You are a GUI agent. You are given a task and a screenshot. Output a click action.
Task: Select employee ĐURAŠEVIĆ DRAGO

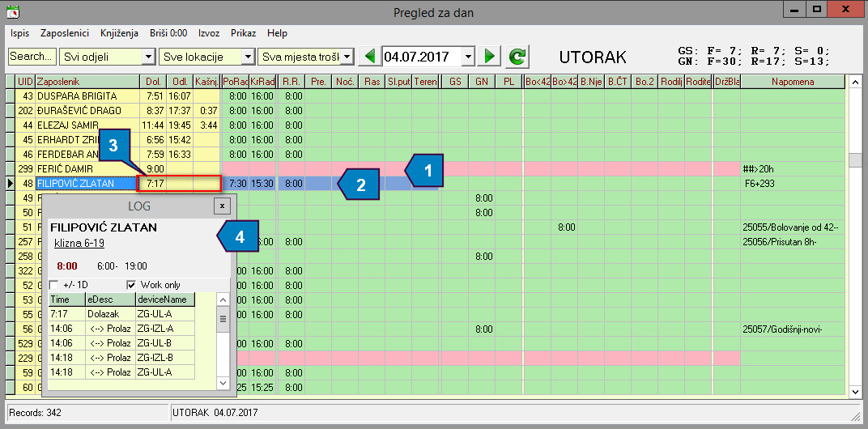coord(87,110)
